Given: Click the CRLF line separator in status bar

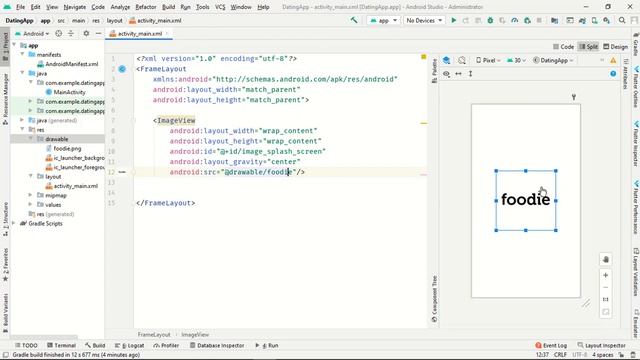Looking at the screenshot, I should pyautogui.click(x=560, y=355).
